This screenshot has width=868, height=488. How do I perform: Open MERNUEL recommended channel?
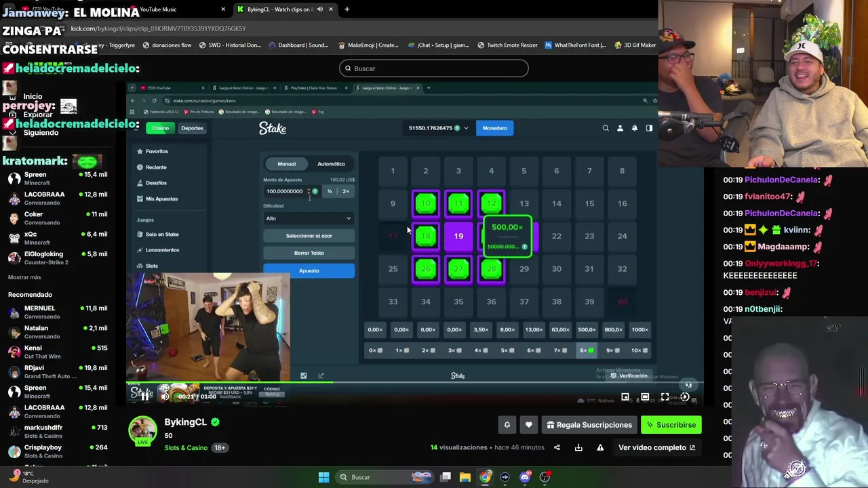[58, 312]
